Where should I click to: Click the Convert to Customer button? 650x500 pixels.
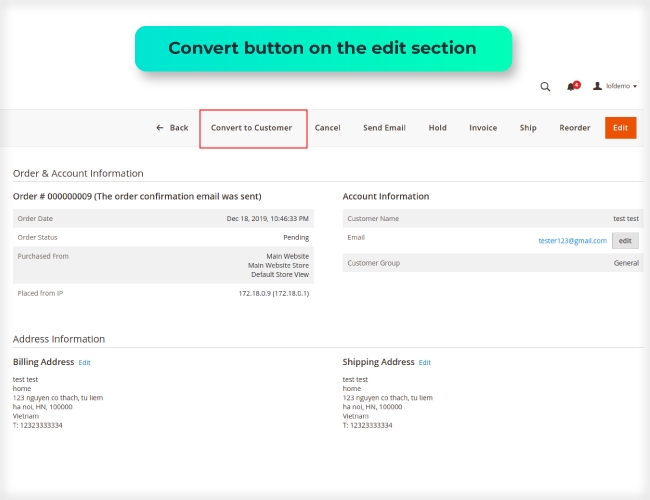[x=252, y=128]
